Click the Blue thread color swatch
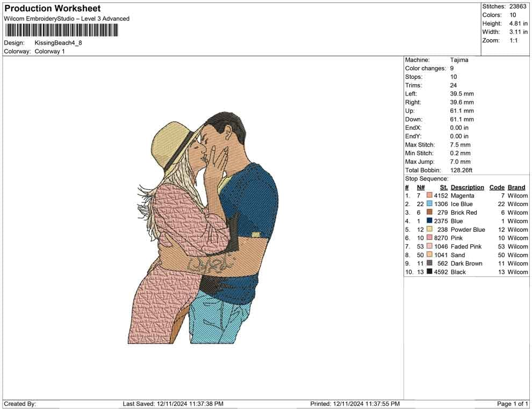This screenshot has height=409, width=532. (x=429, y=221)
